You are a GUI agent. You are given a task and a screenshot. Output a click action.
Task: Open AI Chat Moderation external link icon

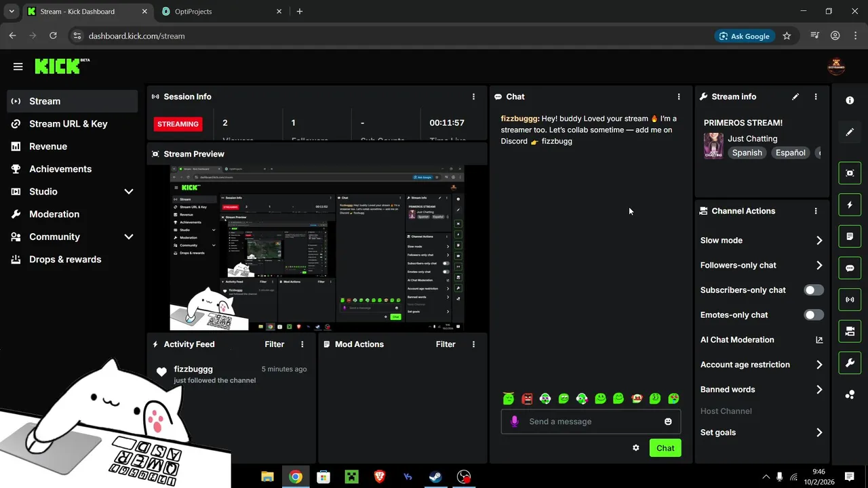tap(819, 340)
